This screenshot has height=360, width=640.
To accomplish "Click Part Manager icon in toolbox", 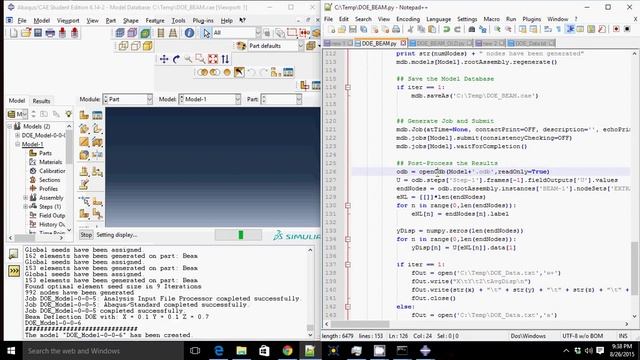I will click(x=97, y=115).
